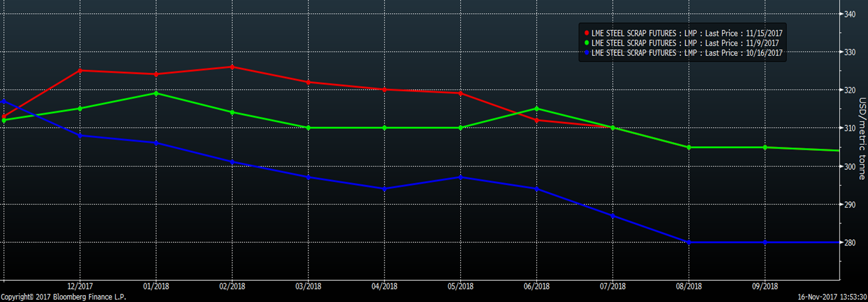This screenshot has height=302, width=868.
Task: Click the blue legend dot for 10/16/2017
Action: [587, 53]
